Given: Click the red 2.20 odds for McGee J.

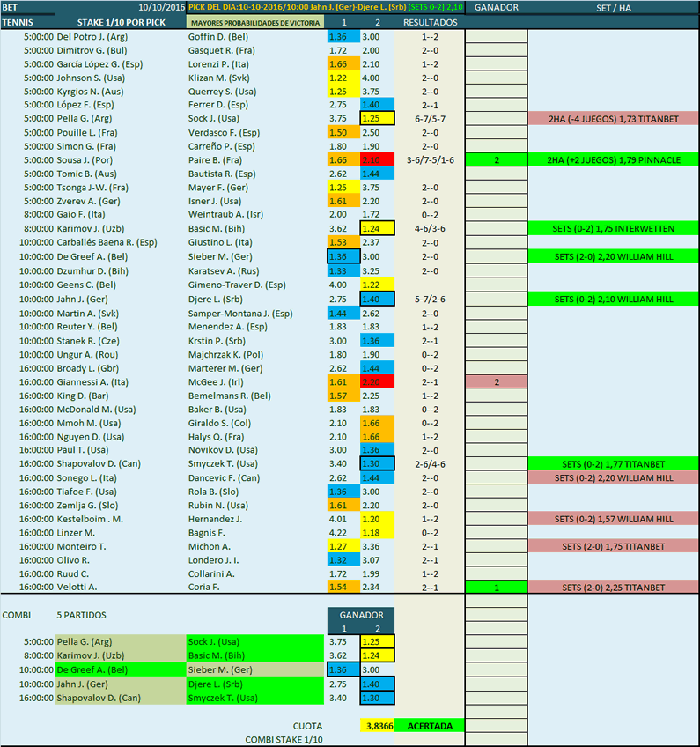Looking at the screenshot, I should coord(377,382).
